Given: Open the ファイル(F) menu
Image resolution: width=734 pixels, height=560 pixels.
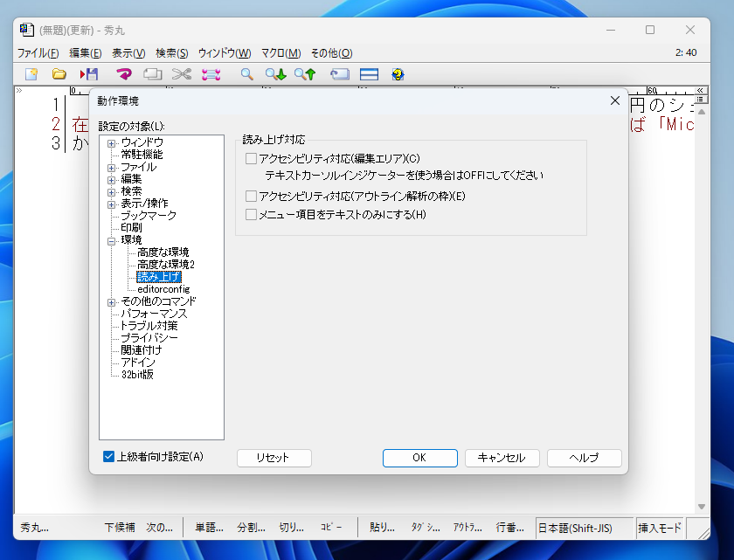Looking at the screenshot, I should (x=38, y=53).
